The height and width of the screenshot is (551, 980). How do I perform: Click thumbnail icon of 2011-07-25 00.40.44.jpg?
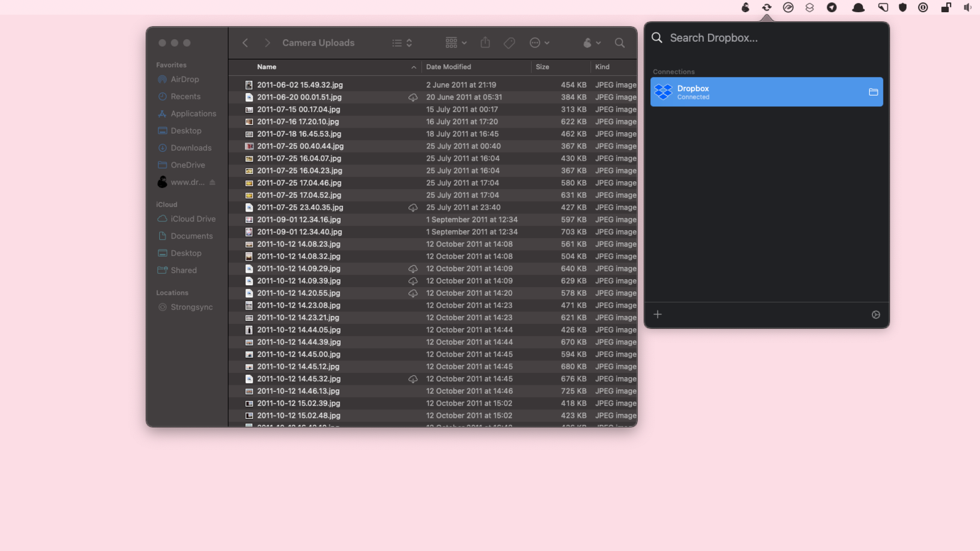tap(249, 146)
